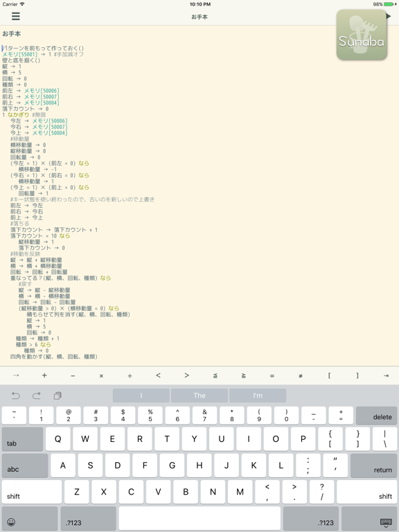
Task: Insert the not-equal symbol
Action: click(301, 375)
